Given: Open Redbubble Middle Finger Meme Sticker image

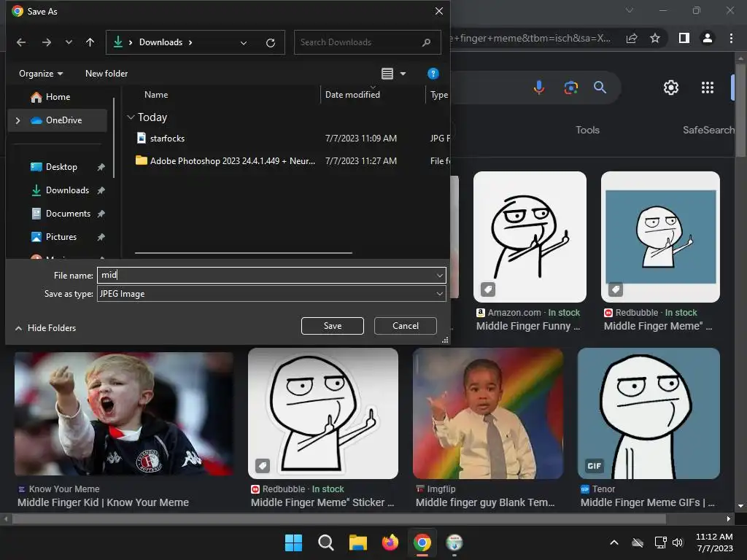Looking at the screenshot, I should (x=323, y=413).
